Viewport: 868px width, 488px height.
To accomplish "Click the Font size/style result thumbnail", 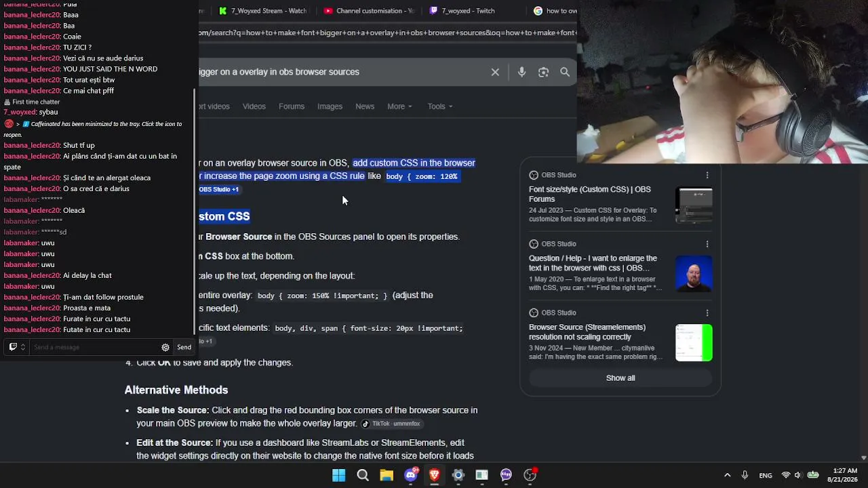I will tap(694, 205).
